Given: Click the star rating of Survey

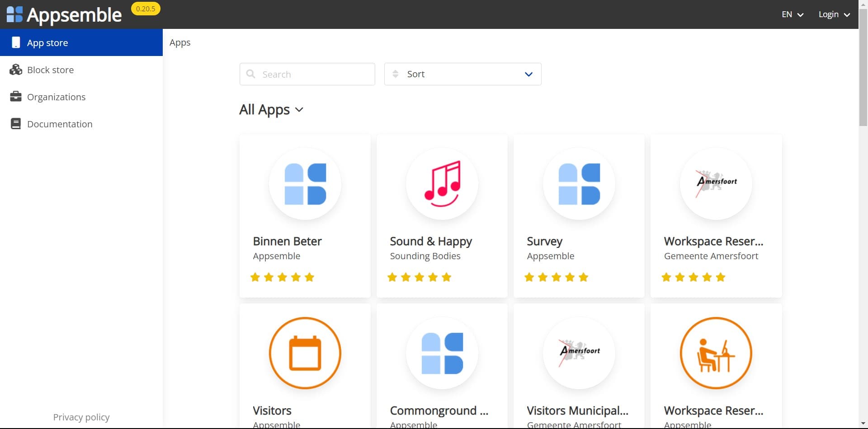Looking at the screenshot, I should coord(556,277).
